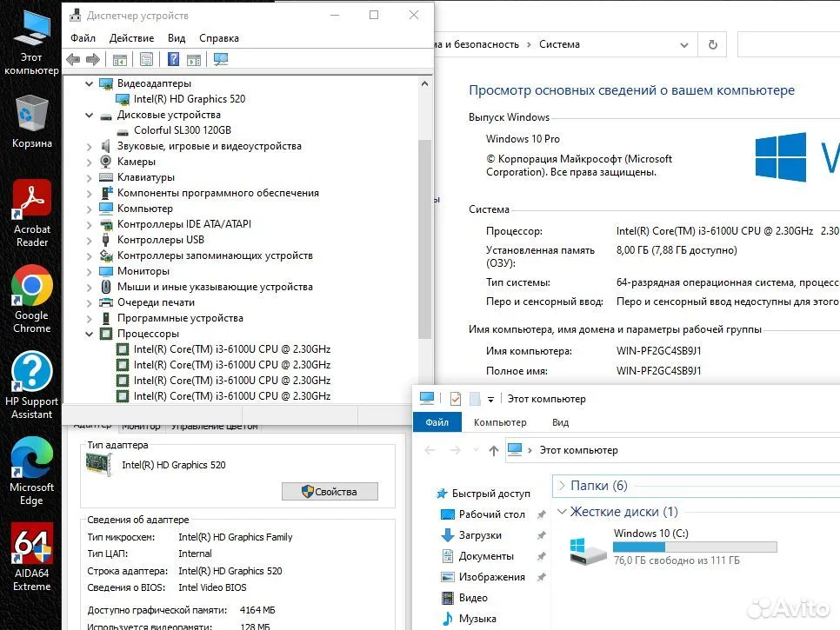Click the scroll up arrow in Device Manager
The height and width of the screenshot is (630, 840).
point(425,83)
